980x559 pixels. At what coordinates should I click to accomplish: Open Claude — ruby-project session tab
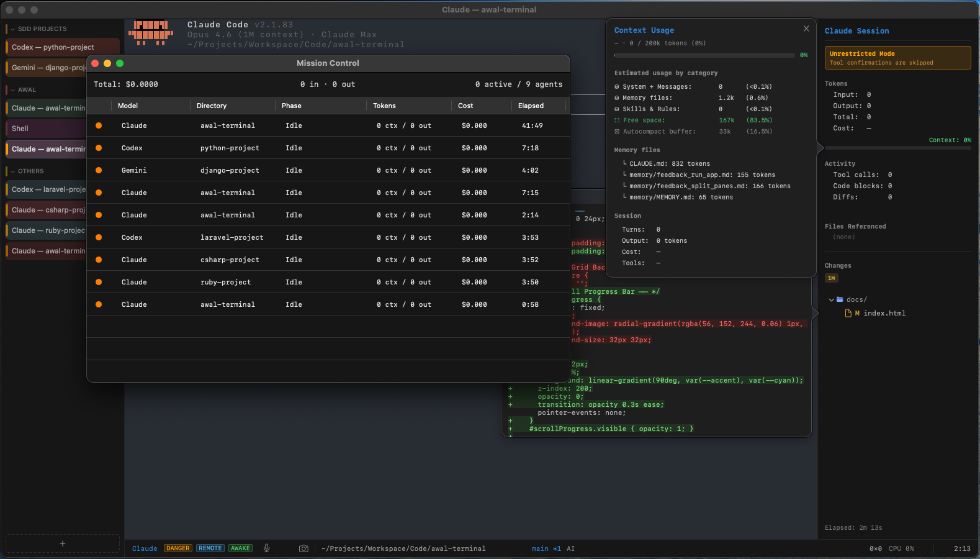point(46,230)
